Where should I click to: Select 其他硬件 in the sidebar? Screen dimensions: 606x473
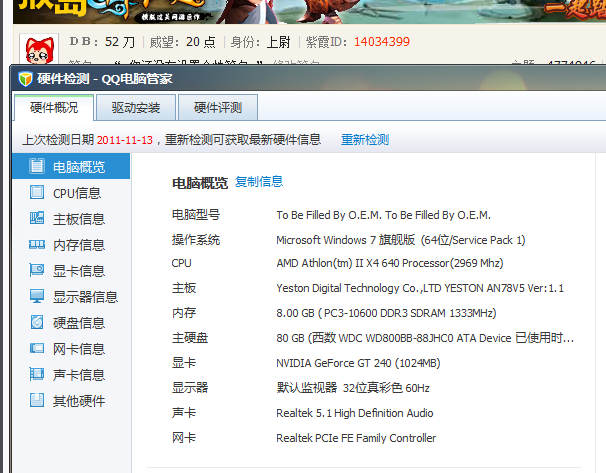[71, 401]
